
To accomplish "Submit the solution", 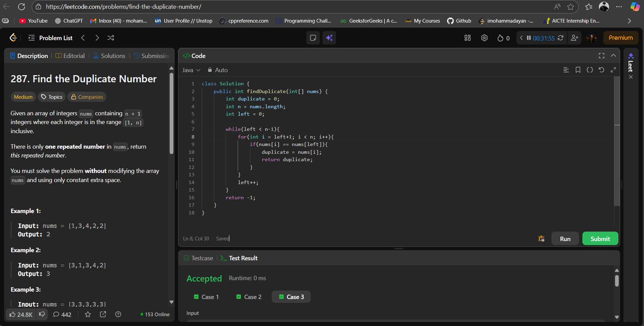I will pos(600,239).
